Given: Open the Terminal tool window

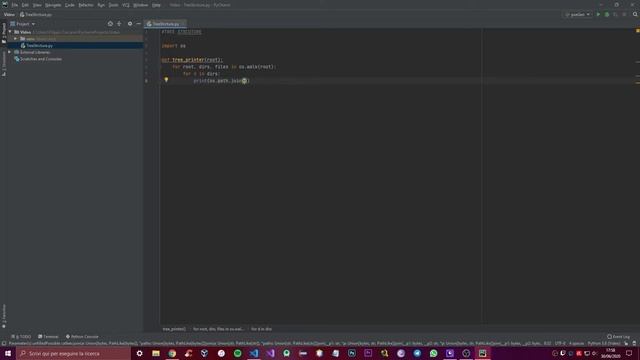Looking at the screenshot, I should pos(48,337).
